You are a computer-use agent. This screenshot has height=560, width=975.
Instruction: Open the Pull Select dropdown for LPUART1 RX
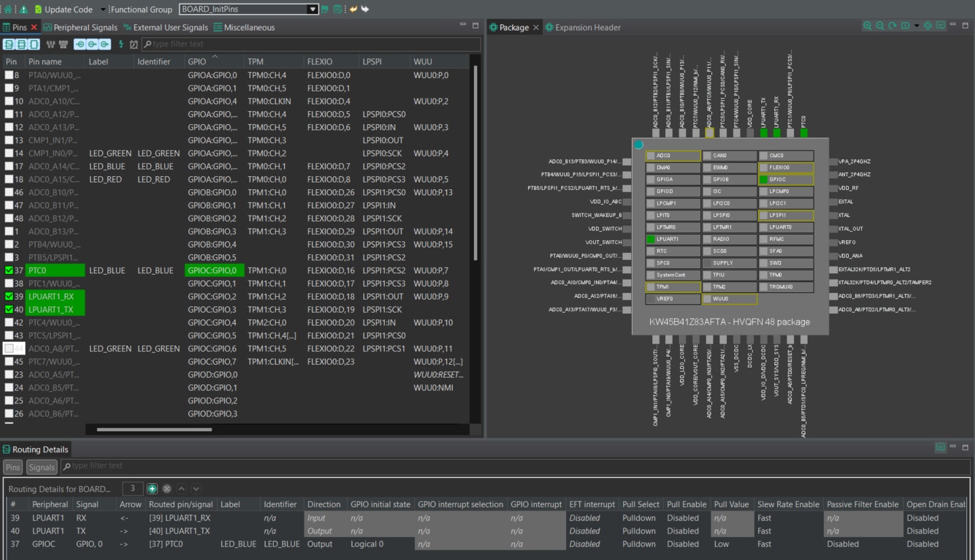coord(639,517)
